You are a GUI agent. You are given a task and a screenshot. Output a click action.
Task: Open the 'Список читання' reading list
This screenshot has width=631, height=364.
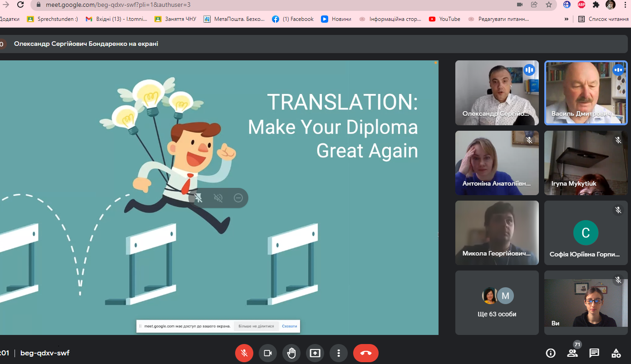pyautogui.click(x=603, y=19)
